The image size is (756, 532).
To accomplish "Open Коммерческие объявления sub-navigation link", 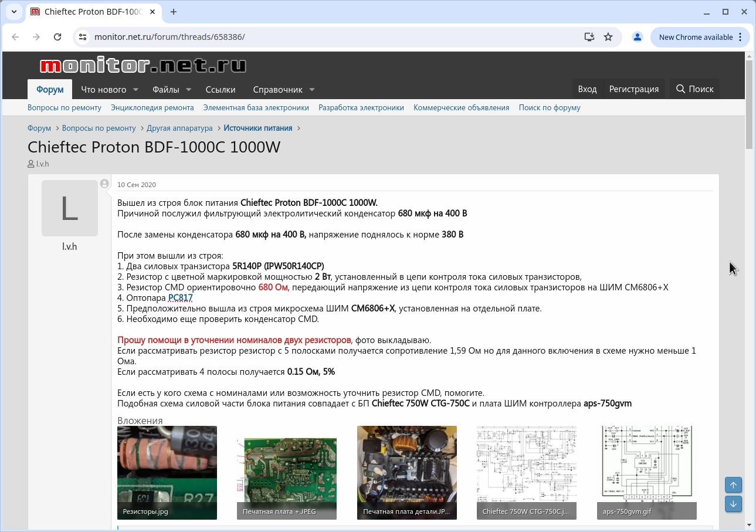I will click(462, 107).
